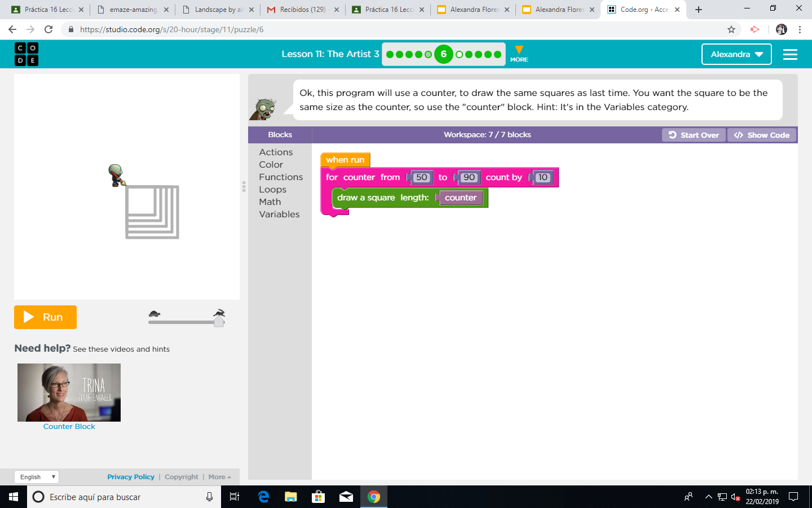
Task: Open the Color block category
Action: click(271, 165)
